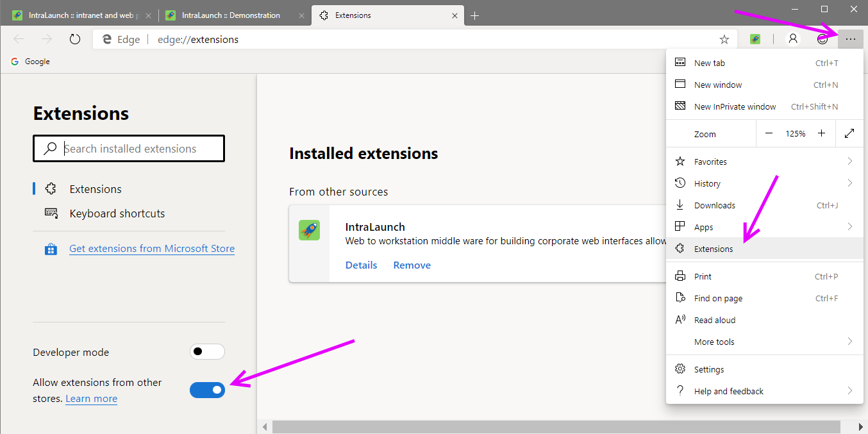Click the Learn more link
Viewport: 868px width, 434px height.
(x=91, y=399)
